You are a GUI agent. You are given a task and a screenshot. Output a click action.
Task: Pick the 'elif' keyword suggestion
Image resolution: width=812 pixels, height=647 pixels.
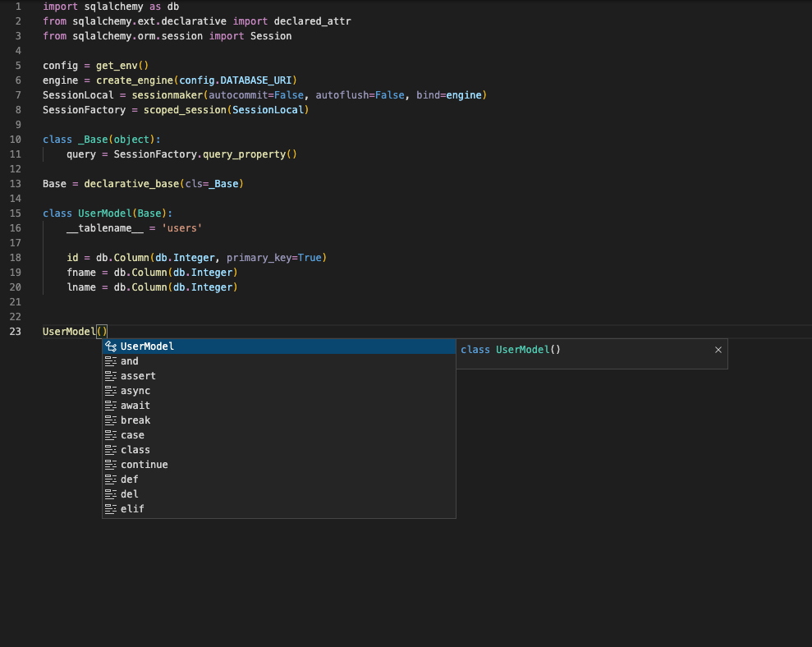278,509
